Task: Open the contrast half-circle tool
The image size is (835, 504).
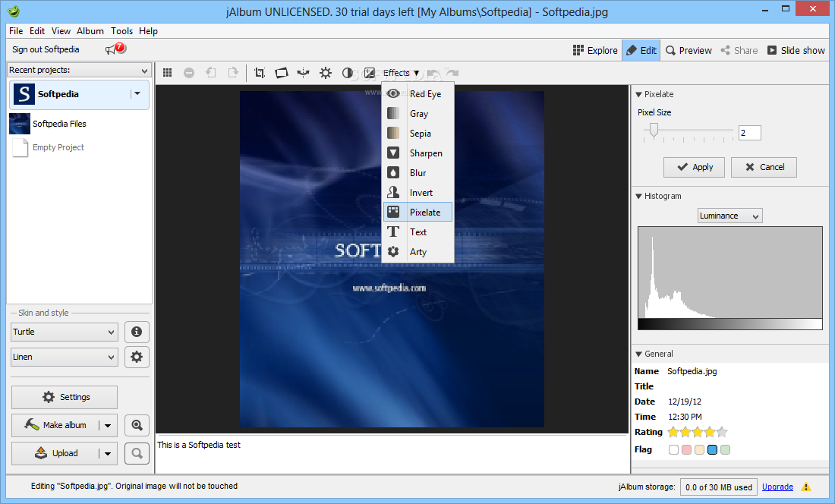Action: (x=347, y=73)
